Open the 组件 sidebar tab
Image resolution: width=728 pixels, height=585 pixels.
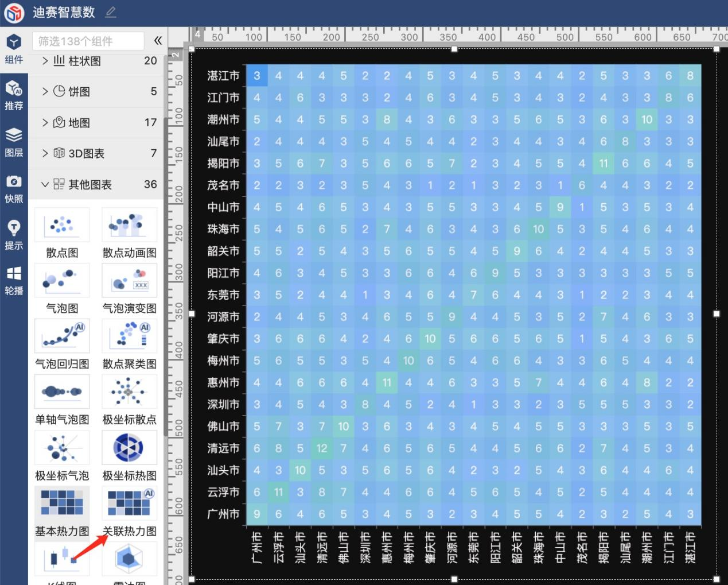coord(14,49)
